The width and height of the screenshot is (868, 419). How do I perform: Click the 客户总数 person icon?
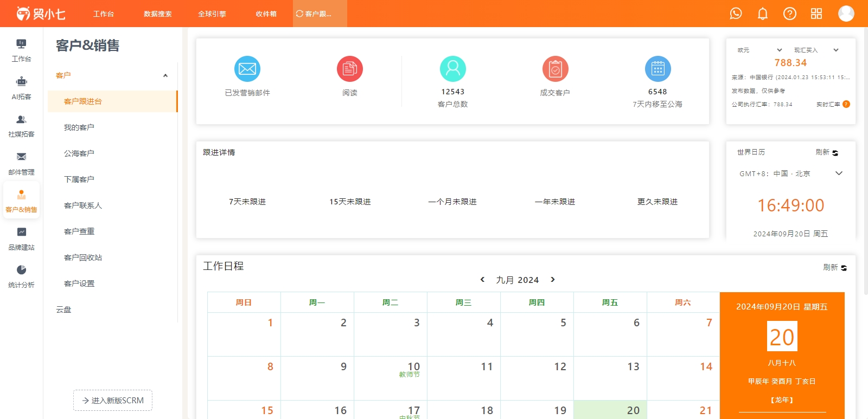[453, 69]
